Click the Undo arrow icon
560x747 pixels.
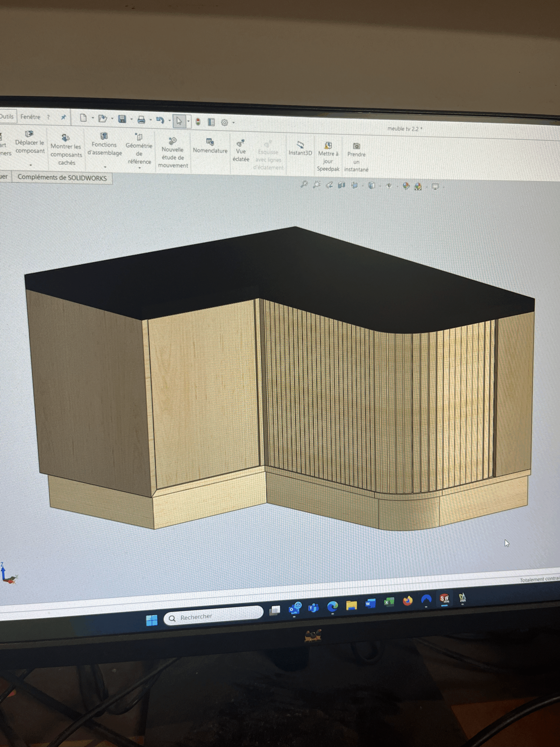tap(160, 120)
